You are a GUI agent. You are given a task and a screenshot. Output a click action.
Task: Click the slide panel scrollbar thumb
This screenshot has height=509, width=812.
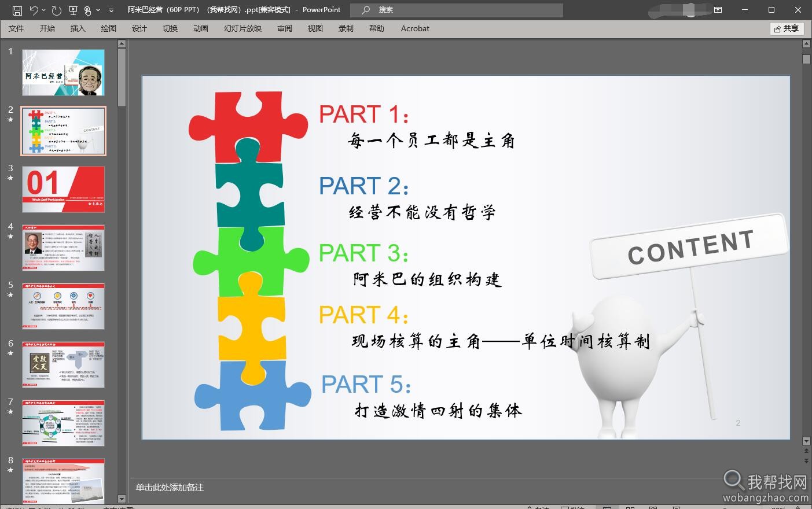(x=122, y=78)
